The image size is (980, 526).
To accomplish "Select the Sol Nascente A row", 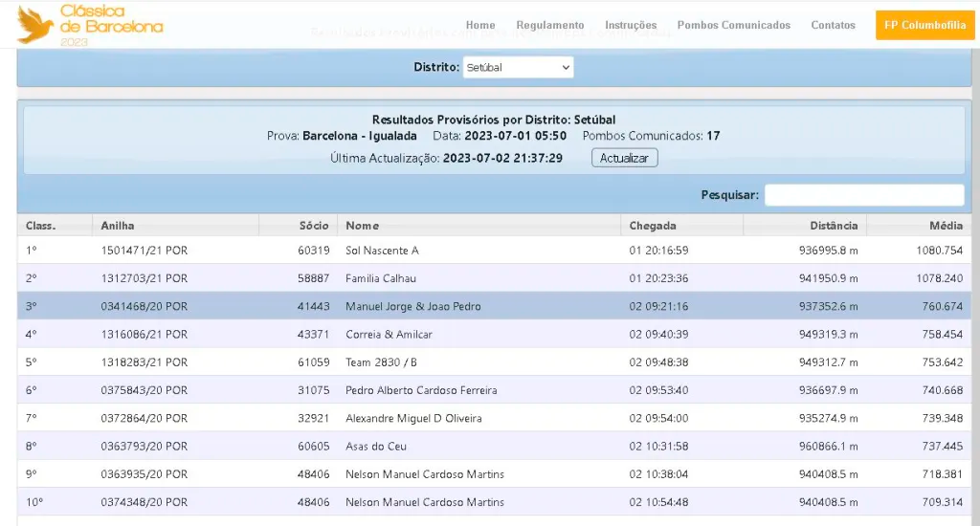I will [382, 251].
